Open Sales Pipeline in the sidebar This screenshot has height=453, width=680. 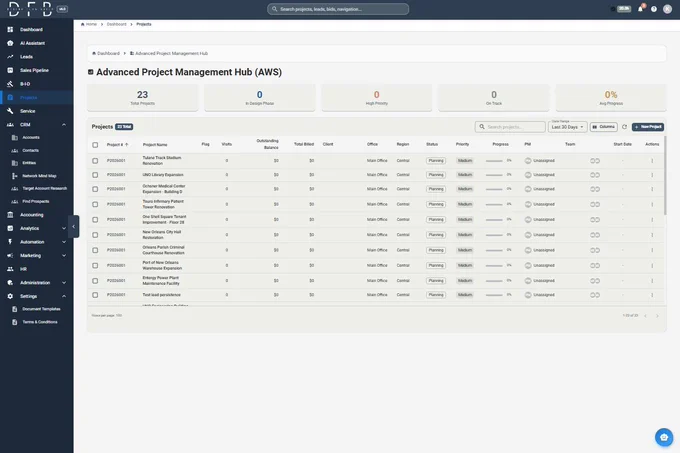click(x=36, y=70)
